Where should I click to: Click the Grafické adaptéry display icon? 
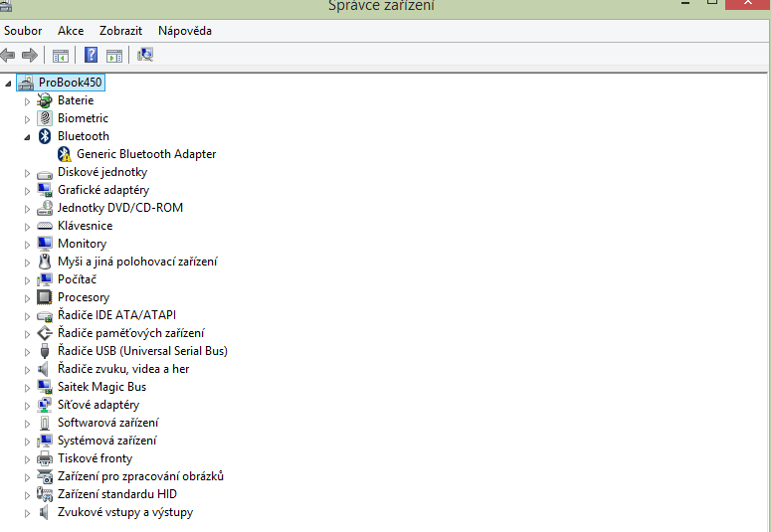coord(45,190)
